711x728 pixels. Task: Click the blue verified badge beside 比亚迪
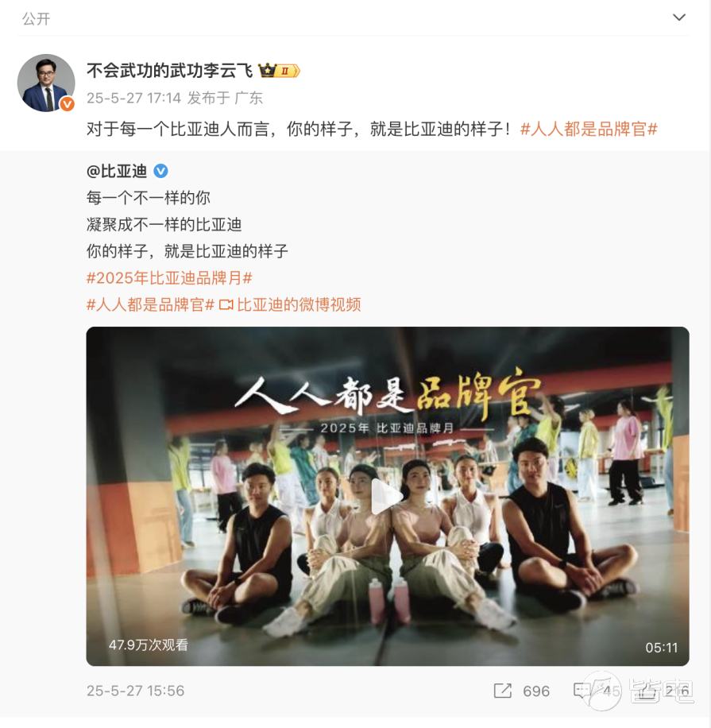pyautogui.click(x=160, y=172)
